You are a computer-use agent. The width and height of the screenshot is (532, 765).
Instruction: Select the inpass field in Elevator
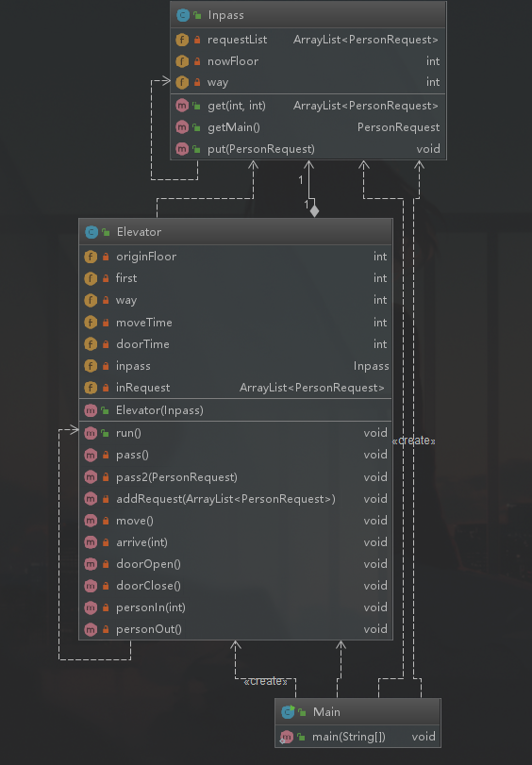(x=133, y=366)
